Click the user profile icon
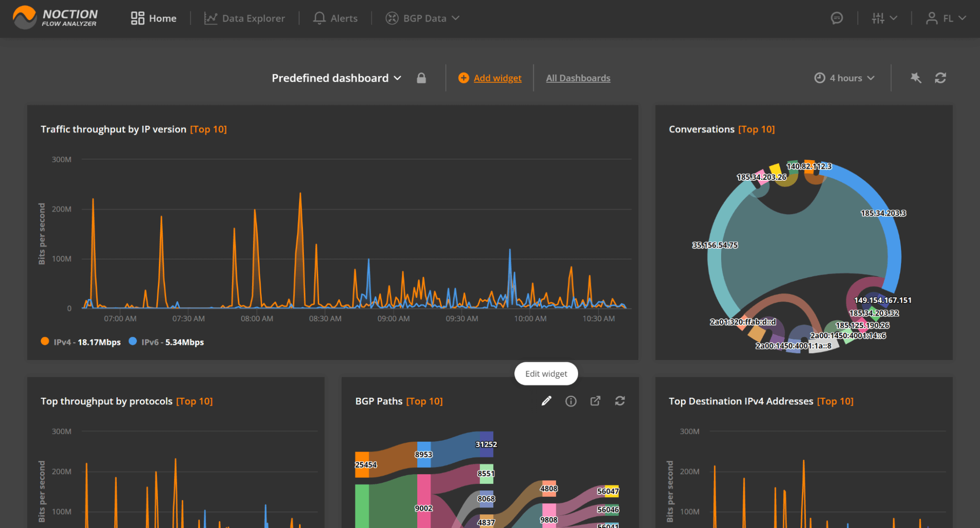Viewport: 980px width, 528px height. 931,18
